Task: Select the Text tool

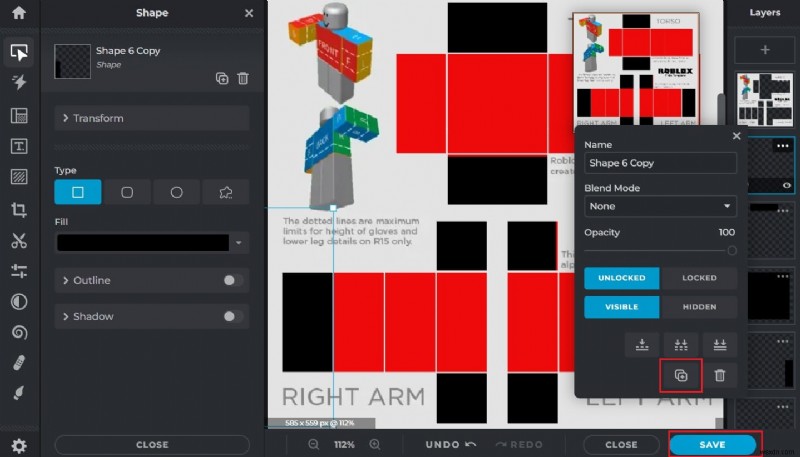Action: pyautogui.click(x=19, y=146)
